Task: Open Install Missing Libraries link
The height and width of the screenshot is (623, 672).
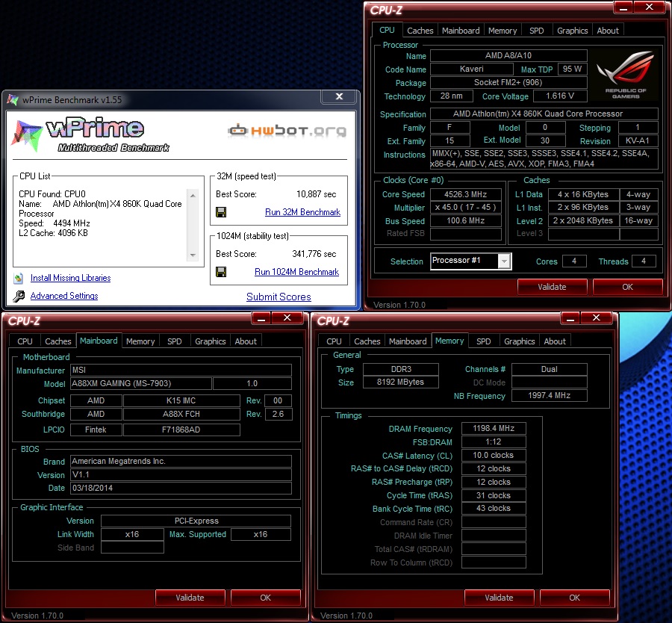Action: point(71,278)
